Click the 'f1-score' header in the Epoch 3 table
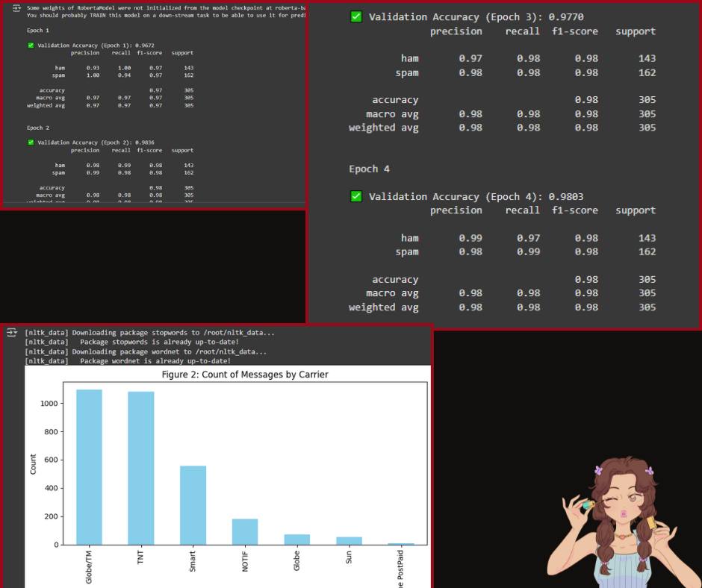Image resolution: width=702 pixels, height=588 pixels. coord(575,31)
